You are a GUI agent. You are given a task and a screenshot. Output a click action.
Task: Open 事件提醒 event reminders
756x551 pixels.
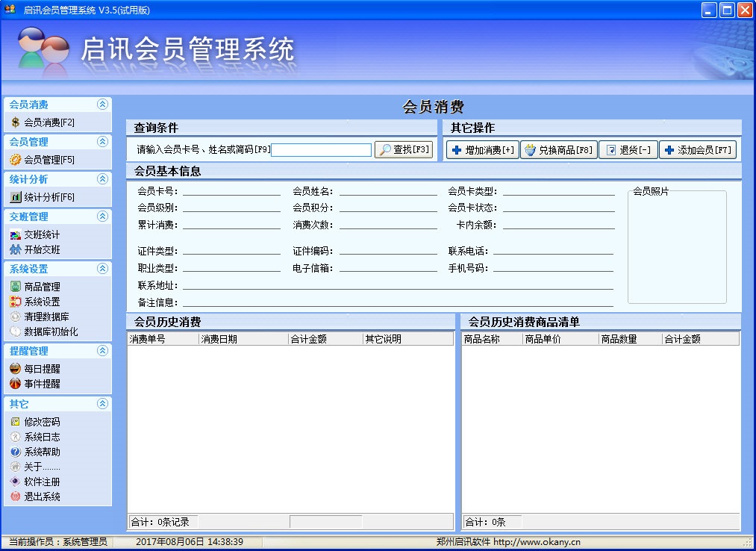tap(44, 384)
